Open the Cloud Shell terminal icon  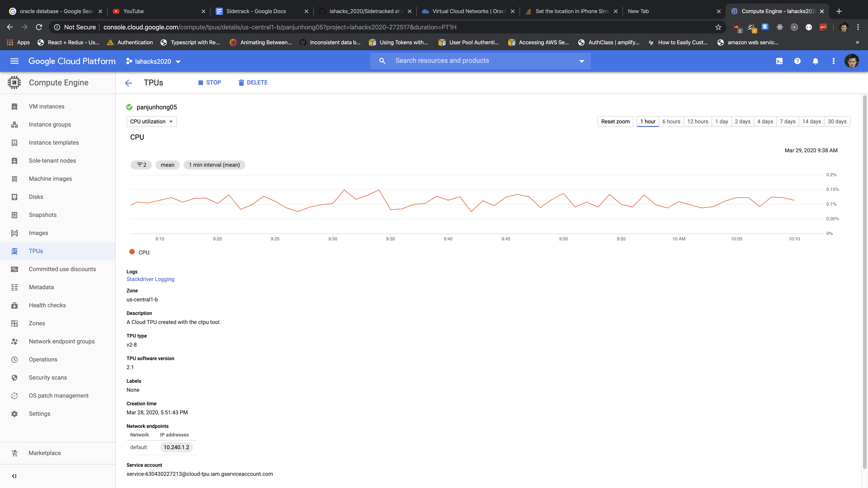pos(779,61)
